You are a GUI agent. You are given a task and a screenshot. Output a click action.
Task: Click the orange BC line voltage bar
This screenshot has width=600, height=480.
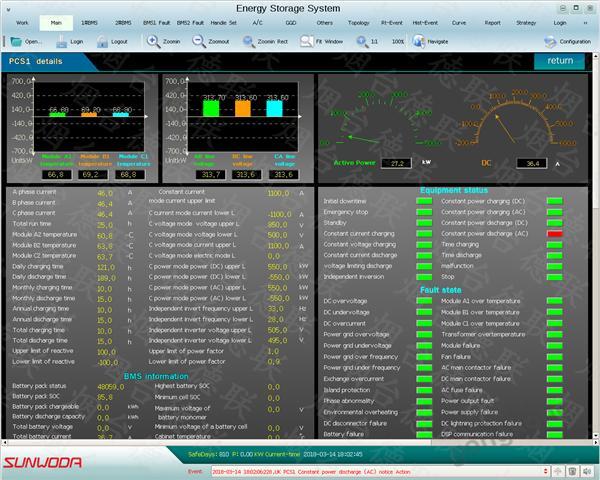click(243, 108)
